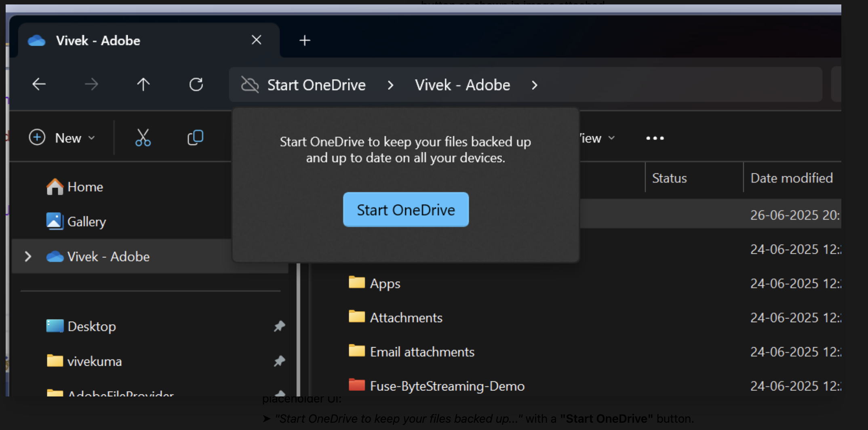The width and height of the screenshot is (868, 430).
Task: Click the Email attachments folder icon
Action: click(x=357, y=350)
